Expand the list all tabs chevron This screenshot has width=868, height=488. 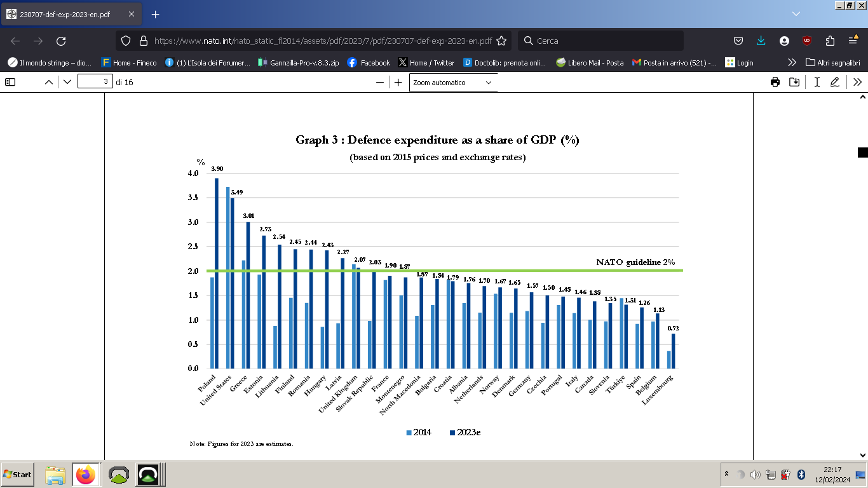coord(796,14)
